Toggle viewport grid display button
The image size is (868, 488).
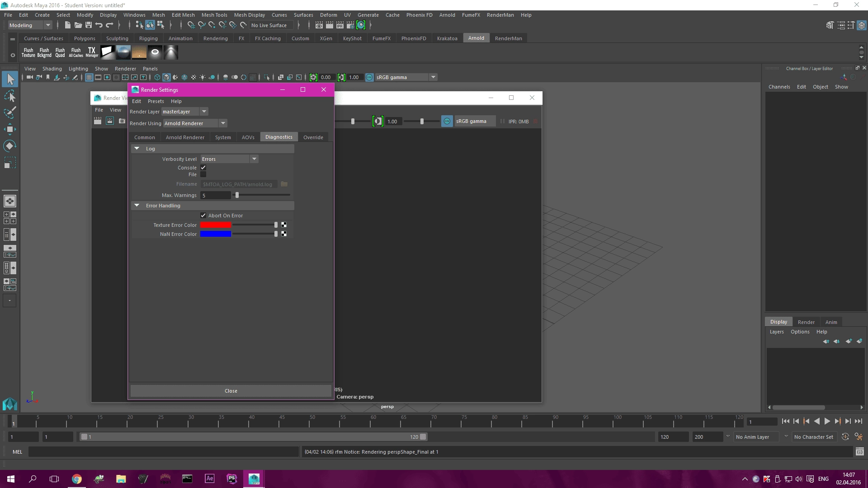[89, 77]
